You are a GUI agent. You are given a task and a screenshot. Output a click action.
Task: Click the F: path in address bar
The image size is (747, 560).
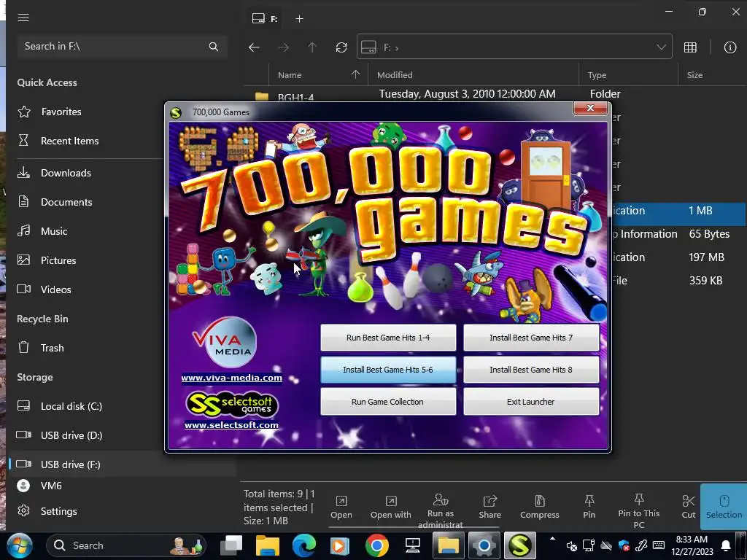pos(391,47)
